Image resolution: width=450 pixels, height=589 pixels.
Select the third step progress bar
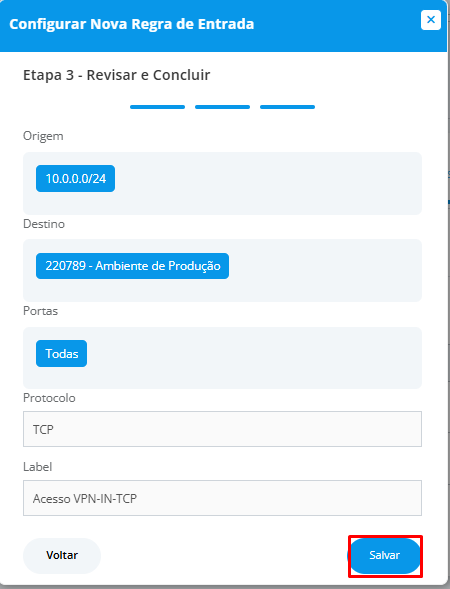coord(287,107)
